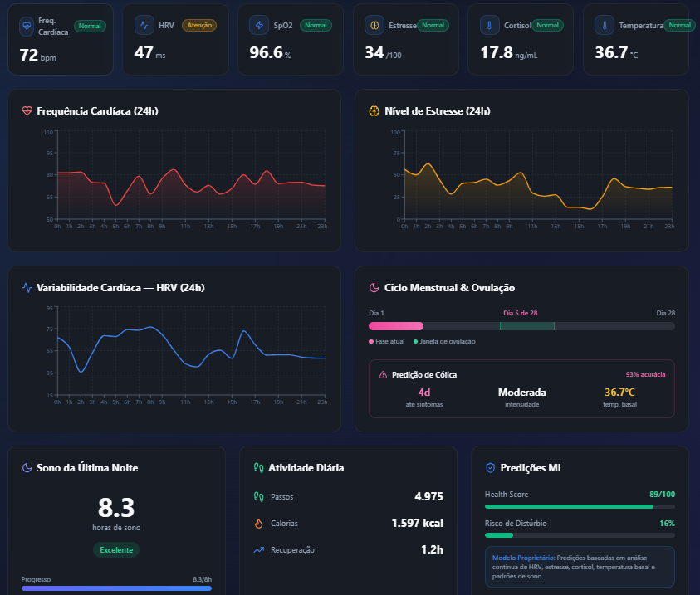Viewport: 700px width, 595px height.
Task: Click the 89/100 Health Score value
Action: coord(662,495)
